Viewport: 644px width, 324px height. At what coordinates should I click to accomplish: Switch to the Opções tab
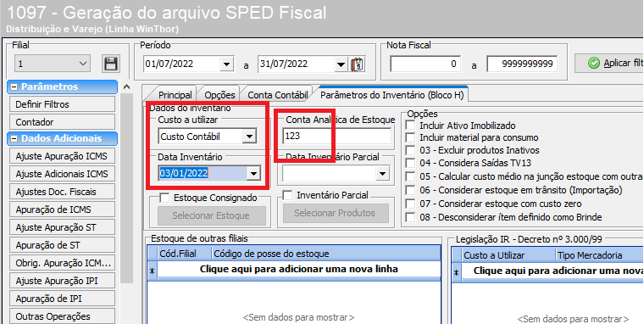219,95
